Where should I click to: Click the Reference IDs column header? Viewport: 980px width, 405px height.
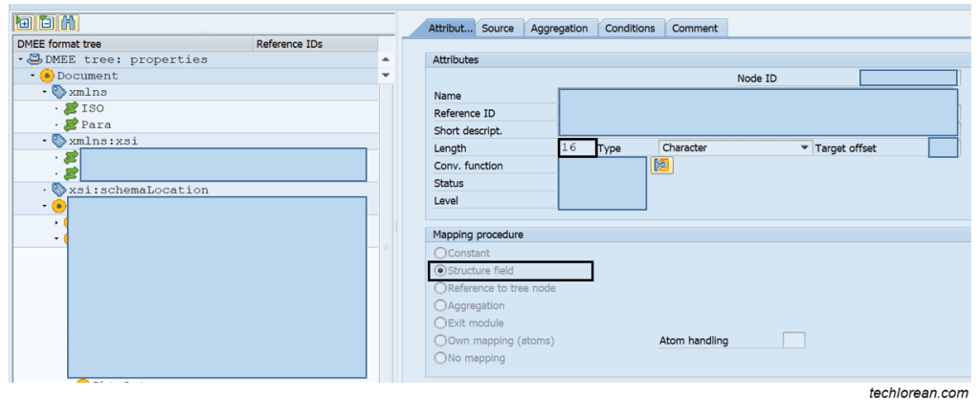[x=315, y=44]
